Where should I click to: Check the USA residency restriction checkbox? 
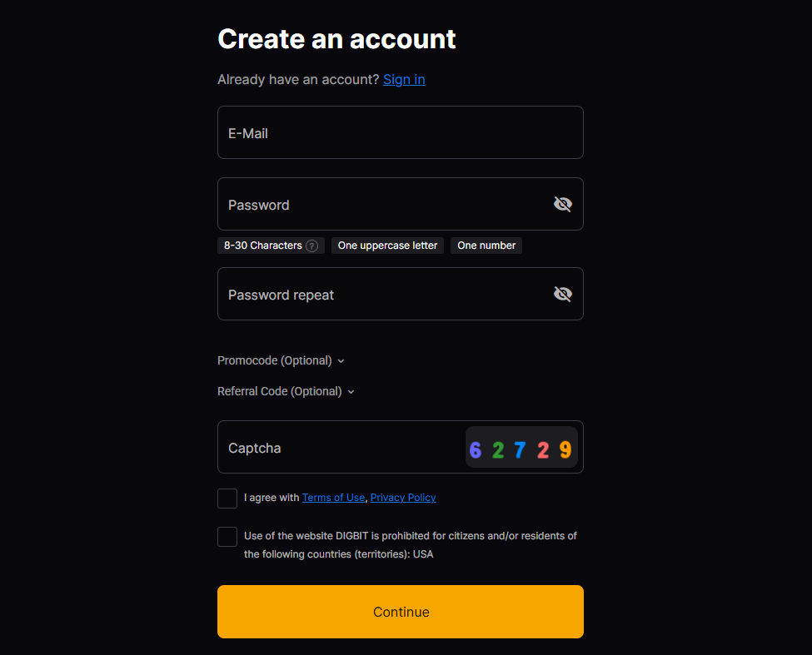tap(227, 537)
